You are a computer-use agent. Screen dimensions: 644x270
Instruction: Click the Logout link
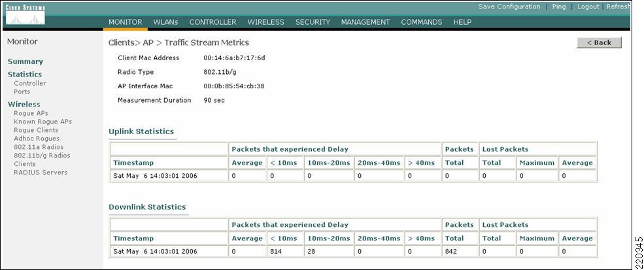588,7
